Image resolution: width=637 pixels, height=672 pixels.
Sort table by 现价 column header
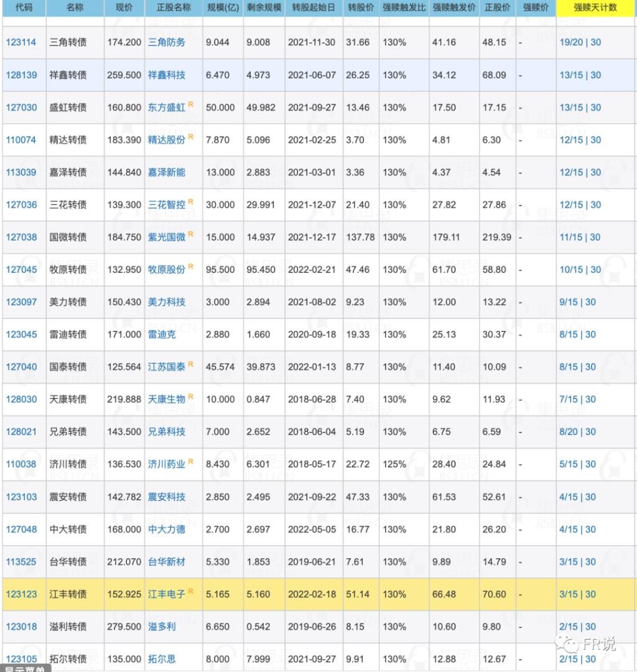[x=124, y=8]
